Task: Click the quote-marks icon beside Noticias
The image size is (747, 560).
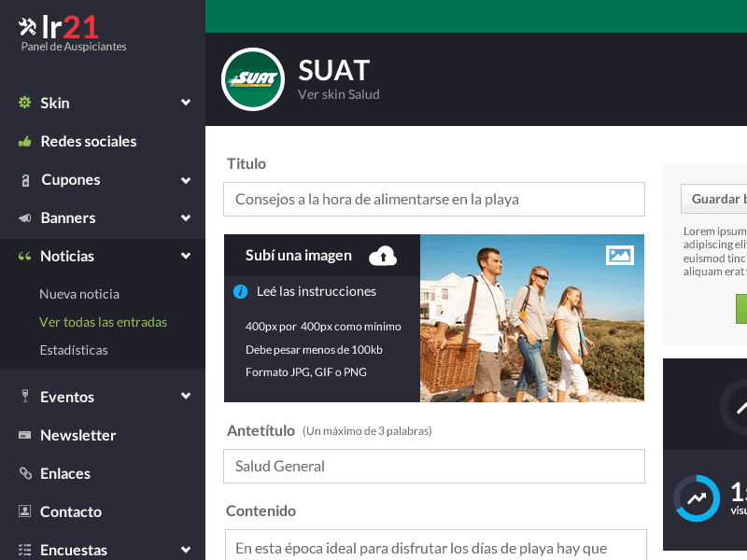Action: (x=25, y=256)
